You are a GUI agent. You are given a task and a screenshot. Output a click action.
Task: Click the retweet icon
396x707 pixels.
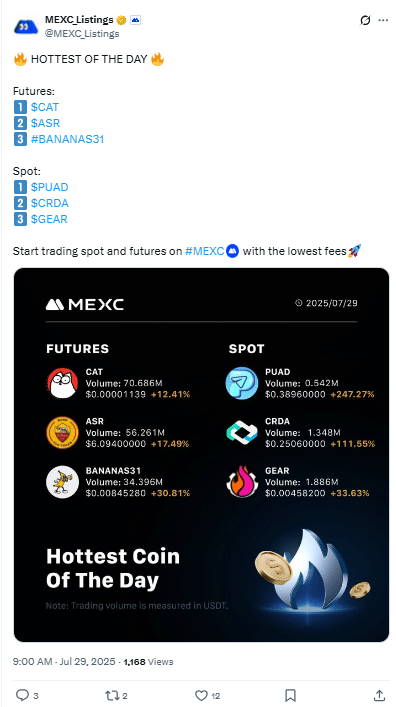coord(111,695)
